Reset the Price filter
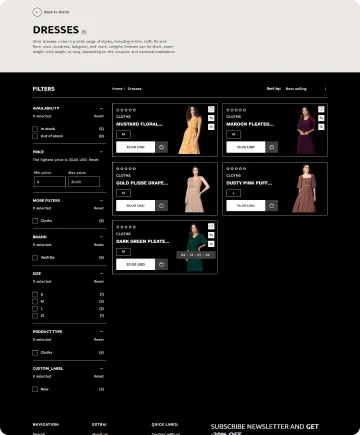Image resolution: width=360 pixels, height=435 pixels. (94, 160)
